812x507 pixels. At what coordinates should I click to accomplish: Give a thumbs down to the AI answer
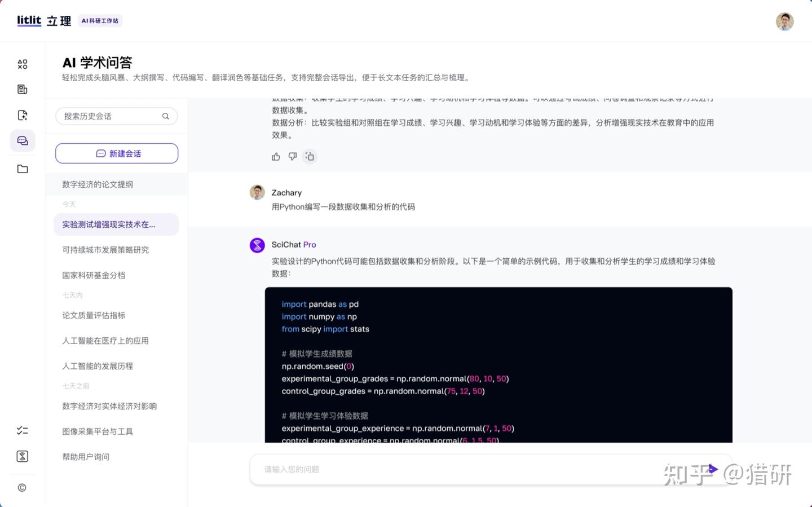coord(293,156)
